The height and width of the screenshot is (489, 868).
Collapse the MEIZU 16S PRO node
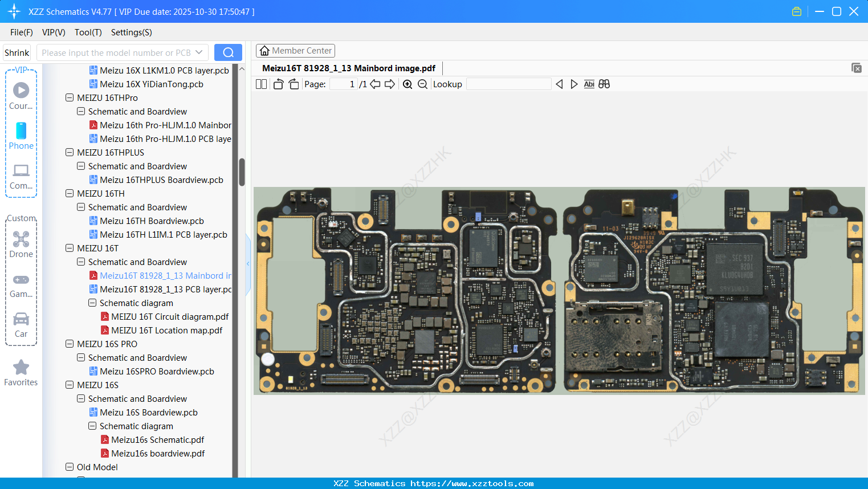(x=70, y=344)
